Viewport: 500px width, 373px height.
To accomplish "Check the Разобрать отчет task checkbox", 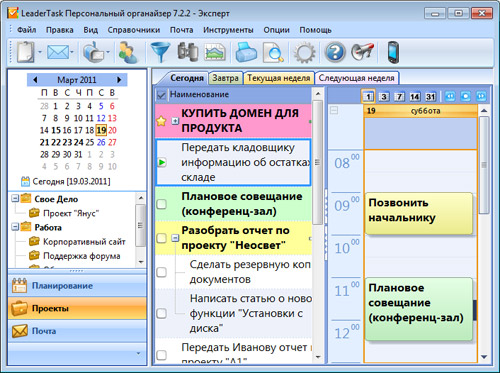I will [161, 238].
